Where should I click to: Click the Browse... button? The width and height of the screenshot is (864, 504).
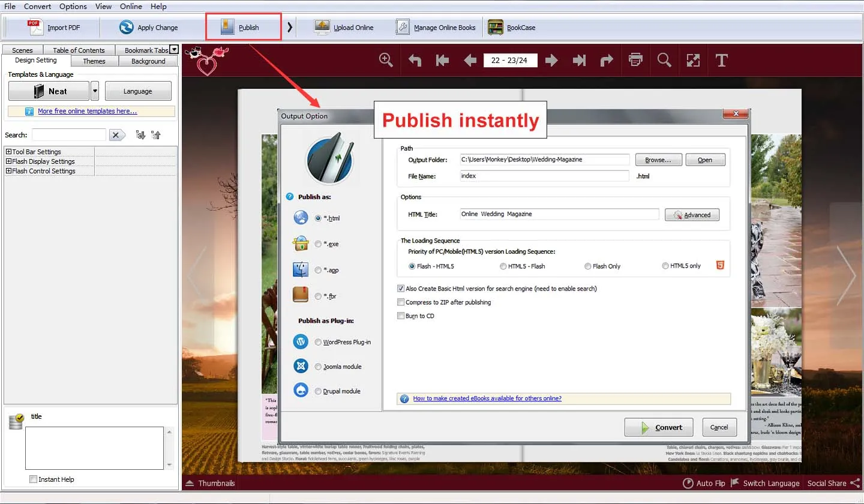(x=658, y=160)
